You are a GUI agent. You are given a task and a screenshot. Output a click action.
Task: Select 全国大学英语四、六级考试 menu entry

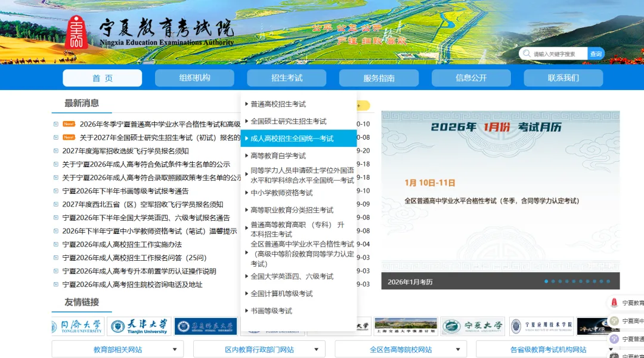[x=299, y=276]
